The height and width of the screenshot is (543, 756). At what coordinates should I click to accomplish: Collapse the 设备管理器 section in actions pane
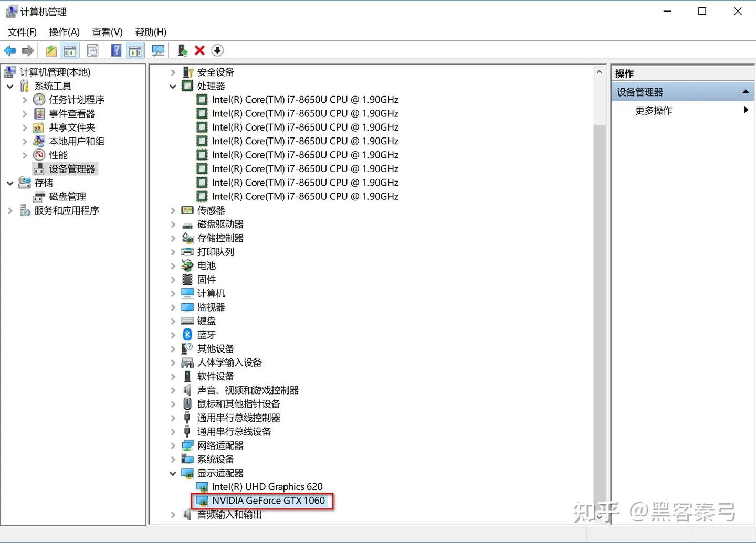[745, 92]
